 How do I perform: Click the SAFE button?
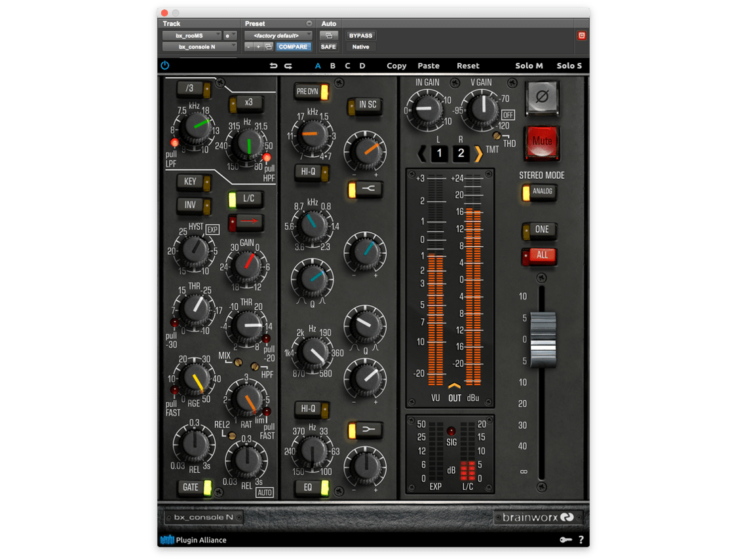coord(328,47)
